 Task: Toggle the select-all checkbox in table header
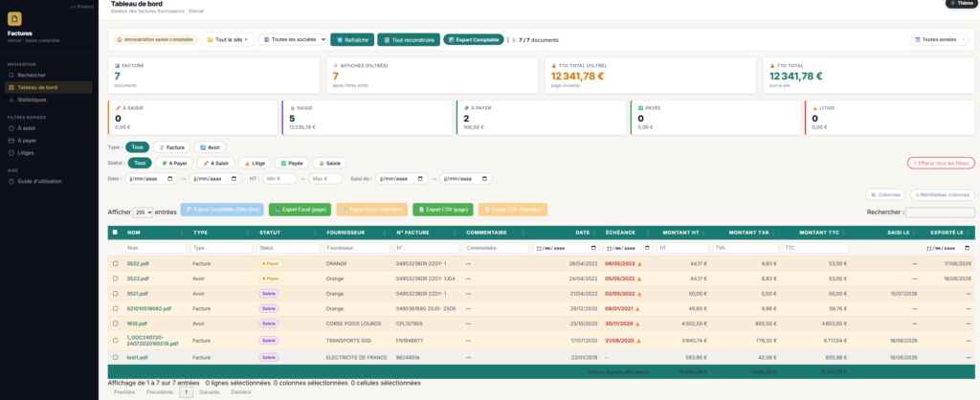[115, 233]
